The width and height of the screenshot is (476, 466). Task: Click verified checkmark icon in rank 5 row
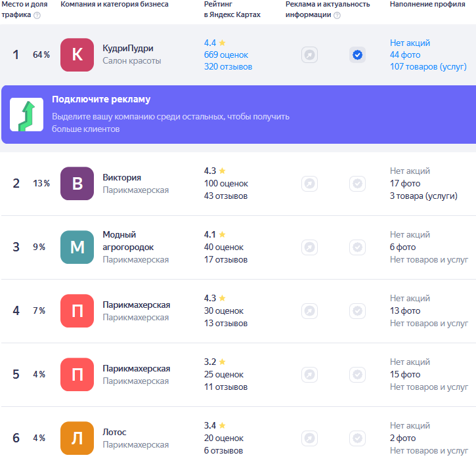[x=357, y=375]
